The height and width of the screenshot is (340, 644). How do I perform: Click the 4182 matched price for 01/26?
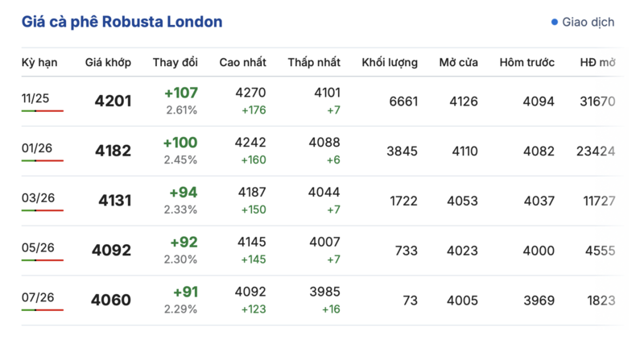[113, 151]
